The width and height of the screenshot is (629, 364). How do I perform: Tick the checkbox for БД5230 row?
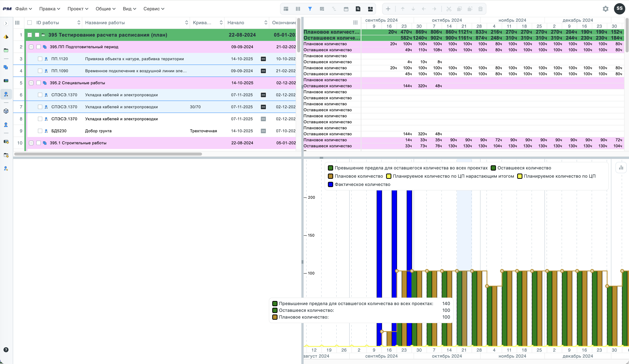click(40, 131)
